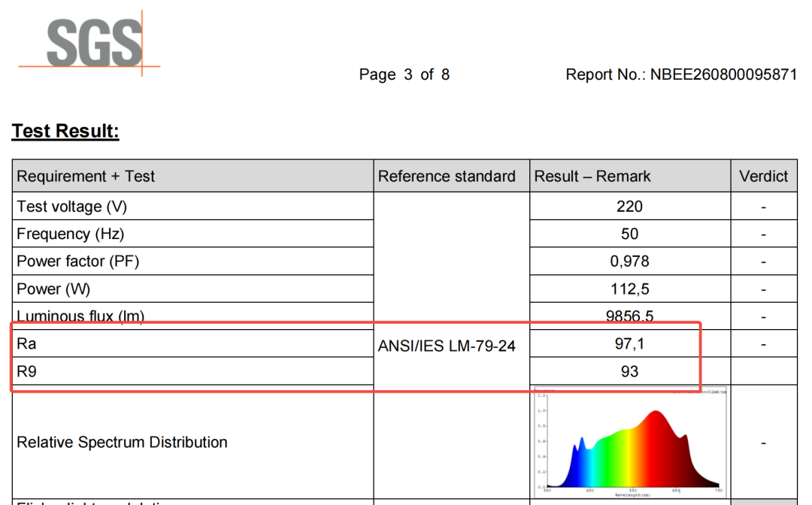The image size is (812, 505).
Task: Click the spectrum distribution chart image
Action: [630, 443]
